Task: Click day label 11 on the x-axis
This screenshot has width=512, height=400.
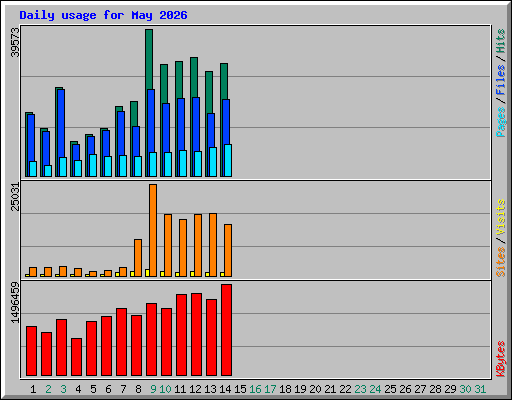Action: pyautogui.click(x=180, y=389)
